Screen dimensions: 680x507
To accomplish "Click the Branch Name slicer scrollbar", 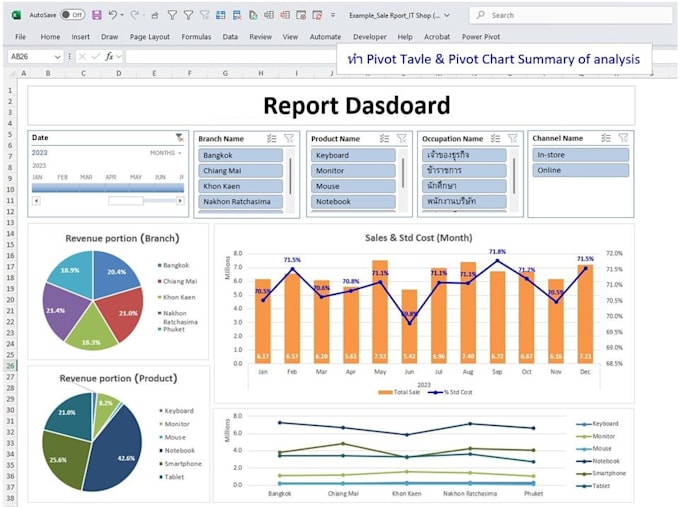I will coord(290,177).
